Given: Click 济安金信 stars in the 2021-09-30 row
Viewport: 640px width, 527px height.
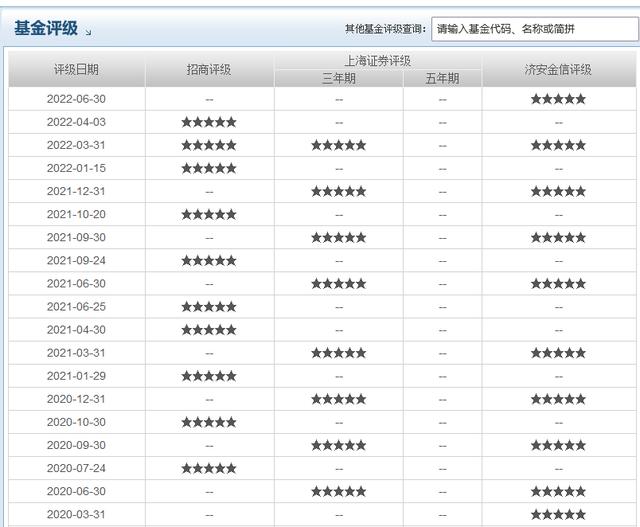Looking at the screenshot, I should (558, 237).
